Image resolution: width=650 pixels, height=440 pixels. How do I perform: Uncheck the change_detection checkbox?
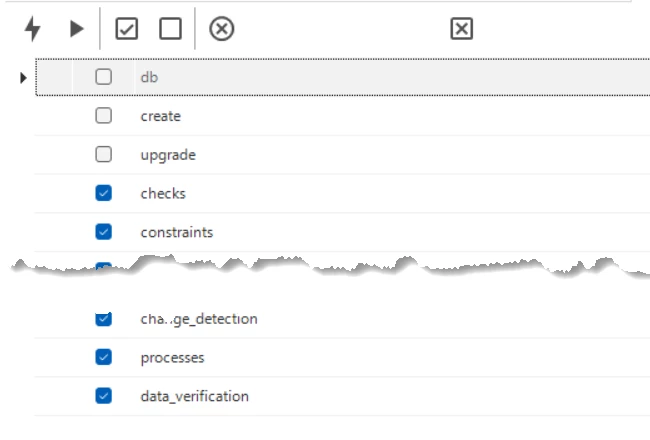pos(104,319)
